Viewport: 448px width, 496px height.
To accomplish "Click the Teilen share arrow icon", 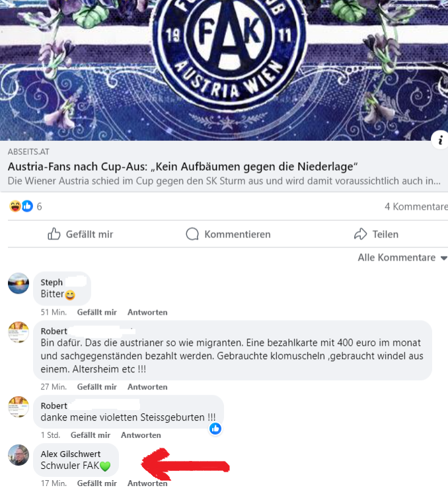I will pos(360,234).
